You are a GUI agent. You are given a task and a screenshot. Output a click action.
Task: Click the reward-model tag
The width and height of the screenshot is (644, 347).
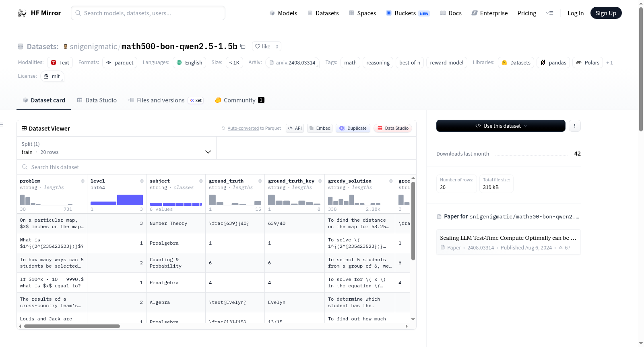coord(447,62)
